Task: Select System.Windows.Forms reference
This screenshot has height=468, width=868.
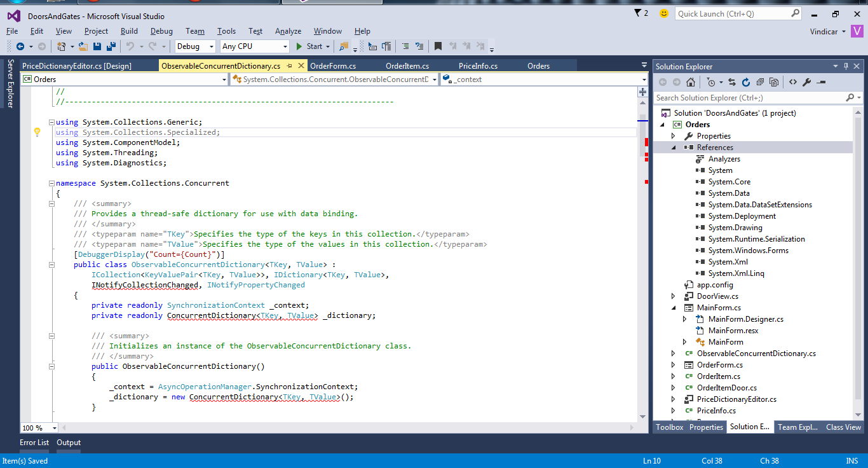Action: click(x=748, y=251)
